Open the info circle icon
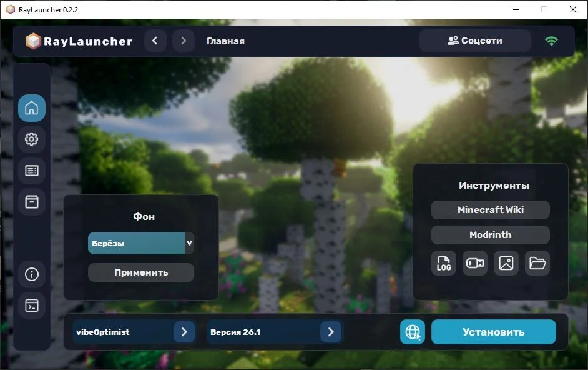Screen dimensions: 588x370 coord(31,274)
